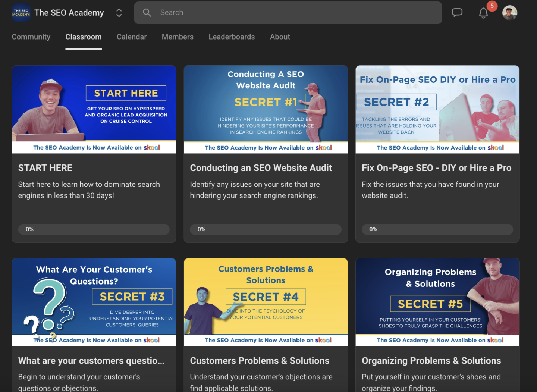Go to the Calendar tab
537x392 pixels.
132,37
